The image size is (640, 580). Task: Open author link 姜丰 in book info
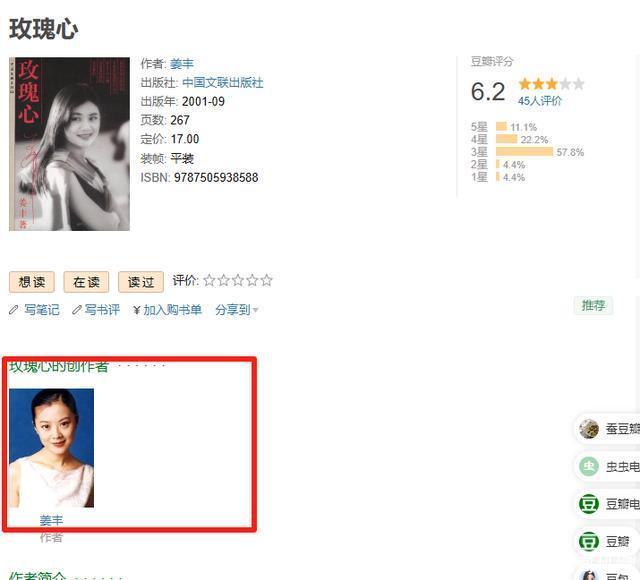(x=182, y=64)
